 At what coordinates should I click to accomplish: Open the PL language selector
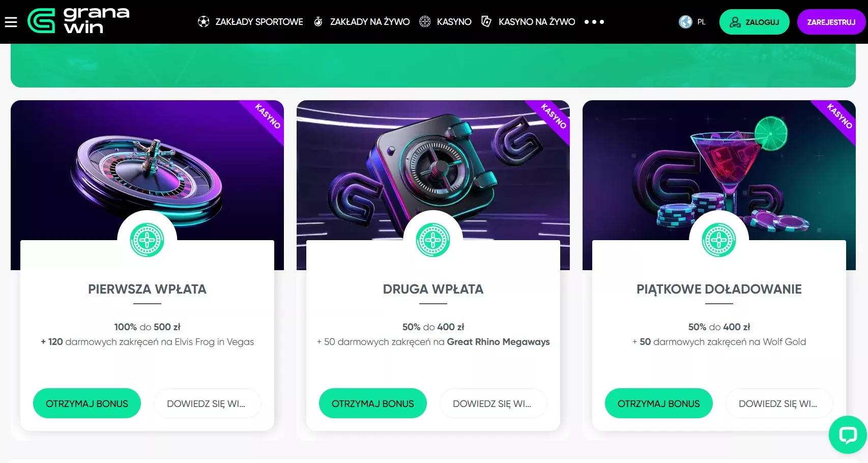(692, 22)
